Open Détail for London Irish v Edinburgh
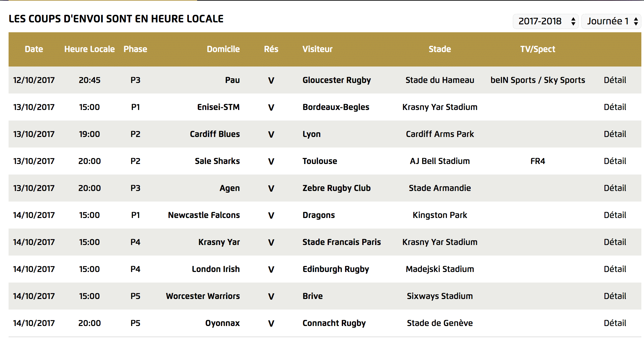Image resolution: width=644 pixels, height=353 pixels. (615, 269)
